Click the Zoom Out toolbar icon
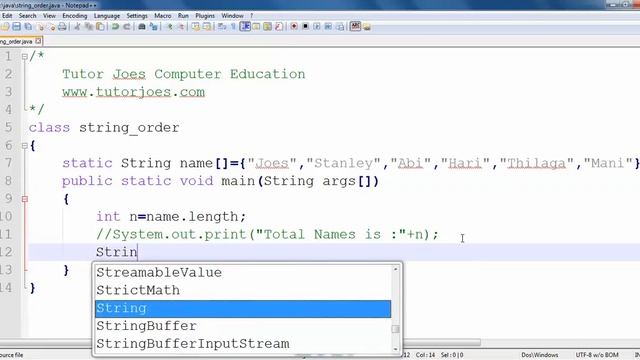Screen dimensions: 640x360 pos(181,27)
